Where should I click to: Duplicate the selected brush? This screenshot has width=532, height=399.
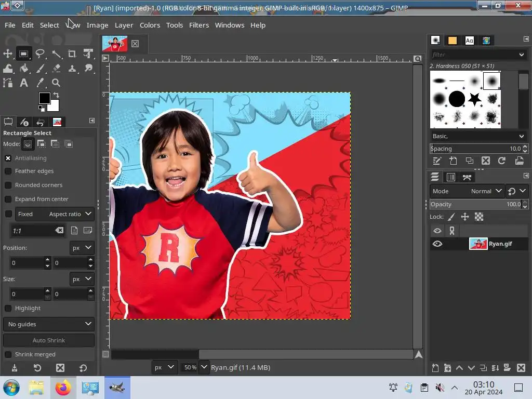[x=470, y=161]
